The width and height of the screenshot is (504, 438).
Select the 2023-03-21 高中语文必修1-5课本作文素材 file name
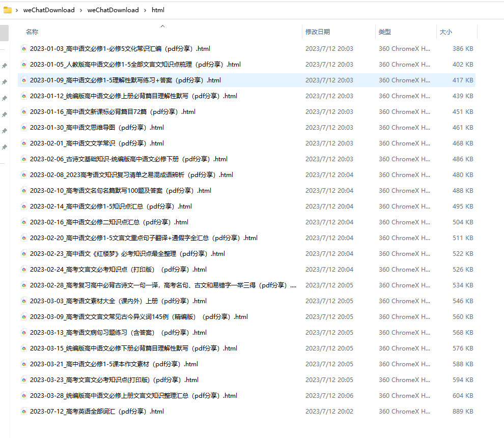pos(114,364)
